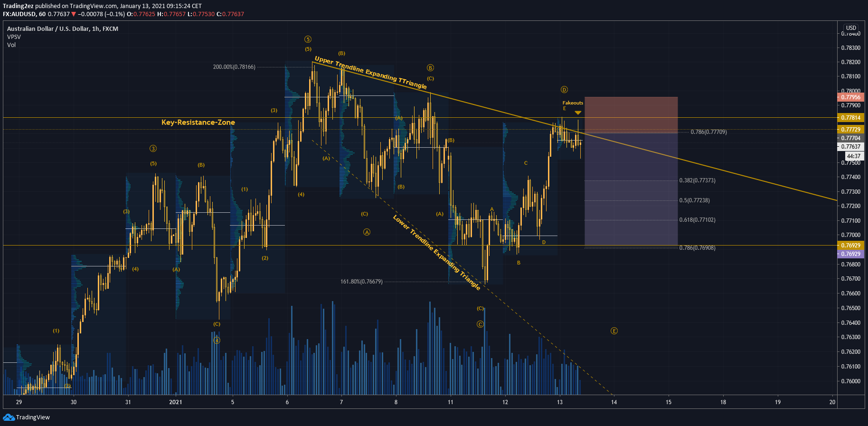
Task: Select the circled D wave label
Action: pos(564,90)
